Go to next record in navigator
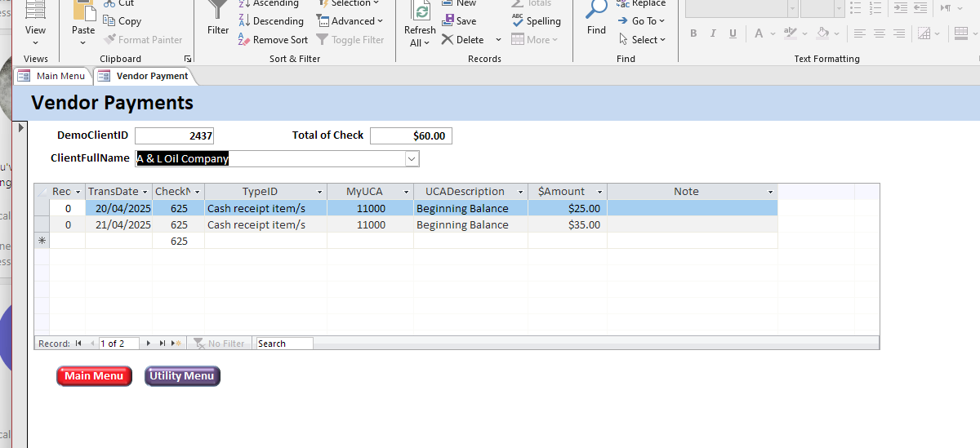 tap(148, 344)
